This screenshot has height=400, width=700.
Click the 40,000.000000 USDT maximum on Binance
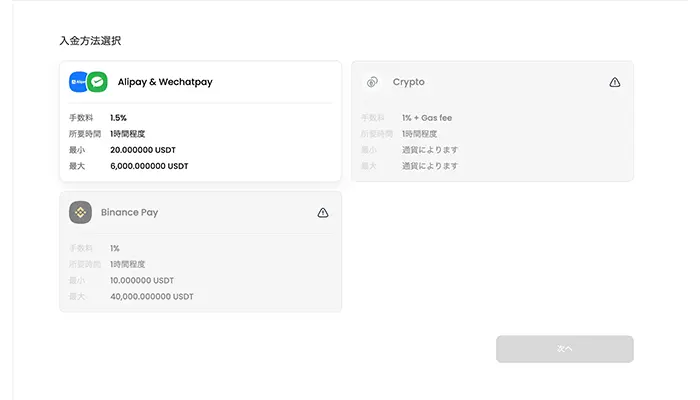[152, 296]
